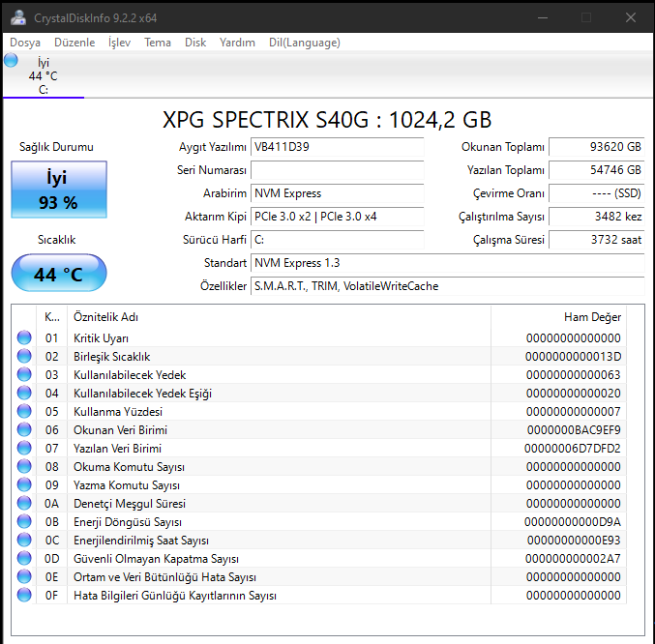Open the Disk menu

pos(195,43)
